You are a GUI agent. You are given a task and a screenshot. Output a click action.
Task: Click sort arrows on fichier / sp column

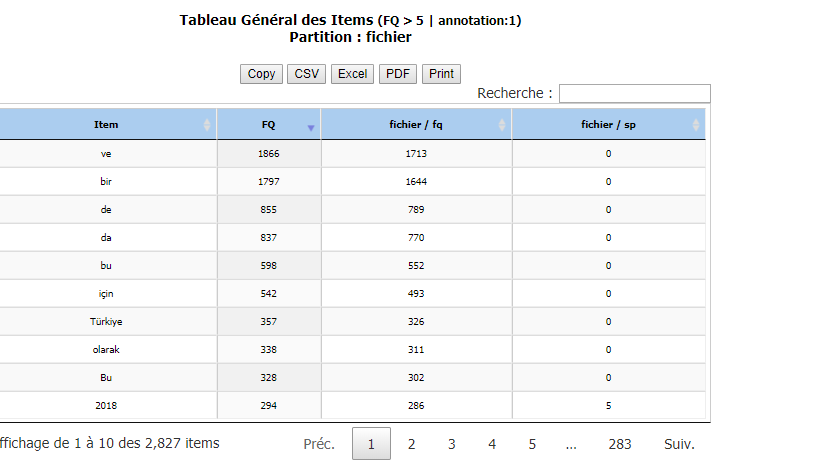click(696, 125)
